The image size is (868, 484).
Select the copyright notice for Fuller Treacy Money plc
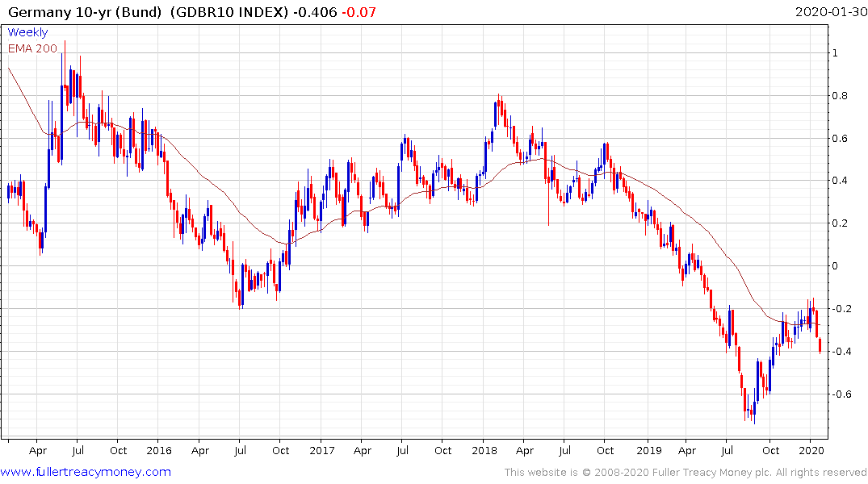(686, 473)
